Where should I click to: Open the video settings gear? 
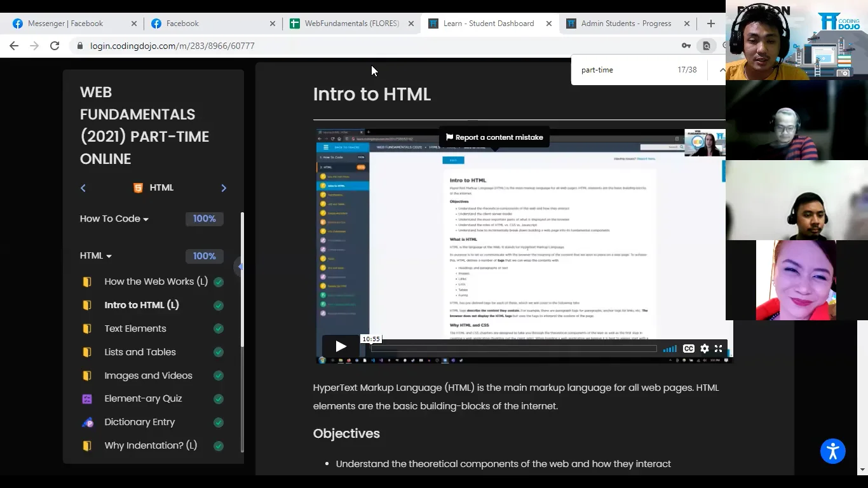704,348
